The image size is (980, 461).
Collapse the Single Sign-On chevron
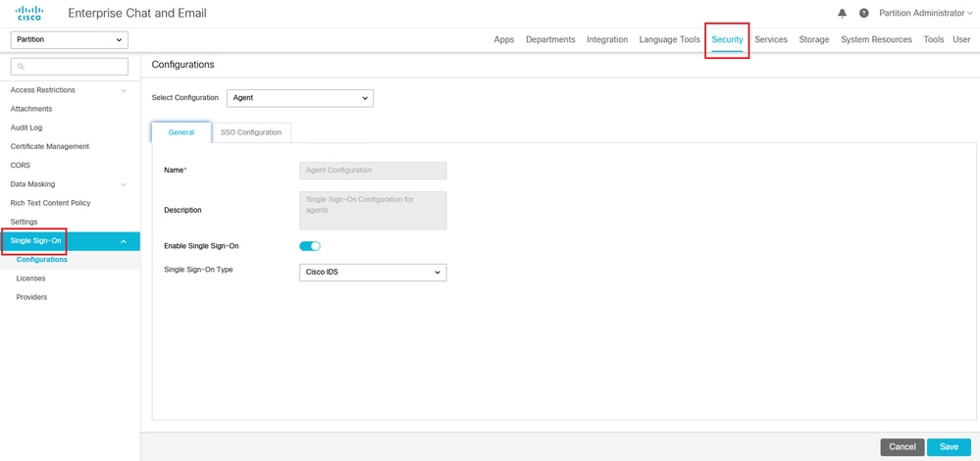124,241
